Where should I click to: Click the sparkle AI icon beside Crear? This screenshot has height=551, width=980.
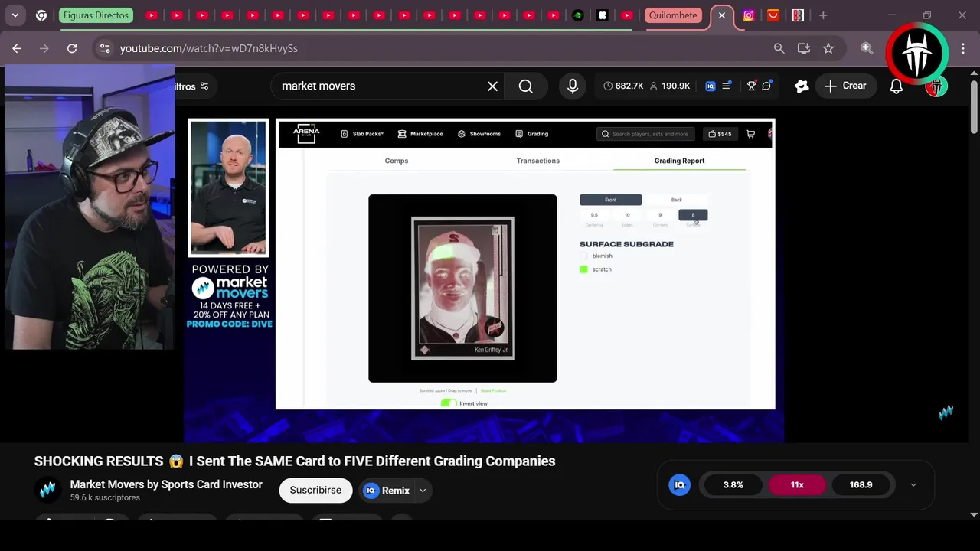[x=802, y=86]
